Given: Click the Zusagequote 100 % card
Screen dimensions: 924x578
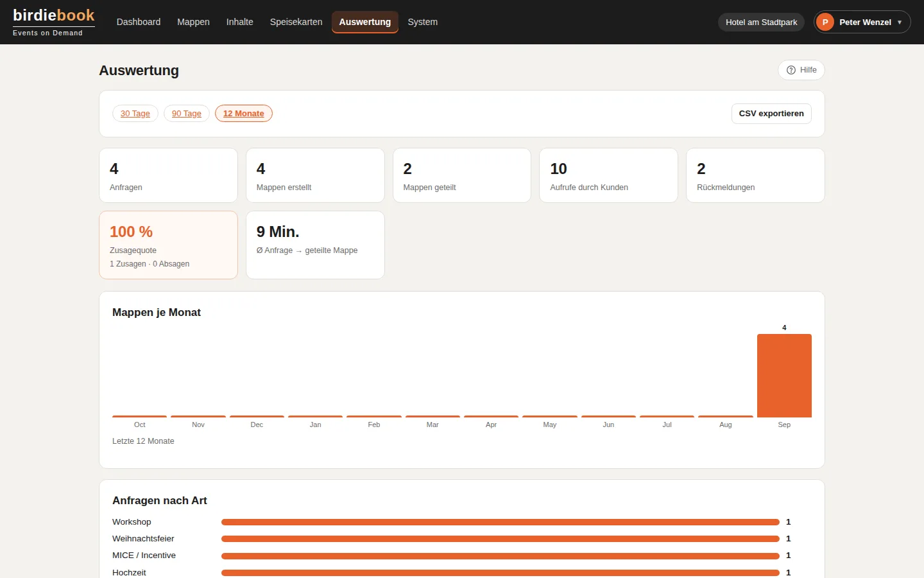Looking at the screenshot, I should coord(169,245).
